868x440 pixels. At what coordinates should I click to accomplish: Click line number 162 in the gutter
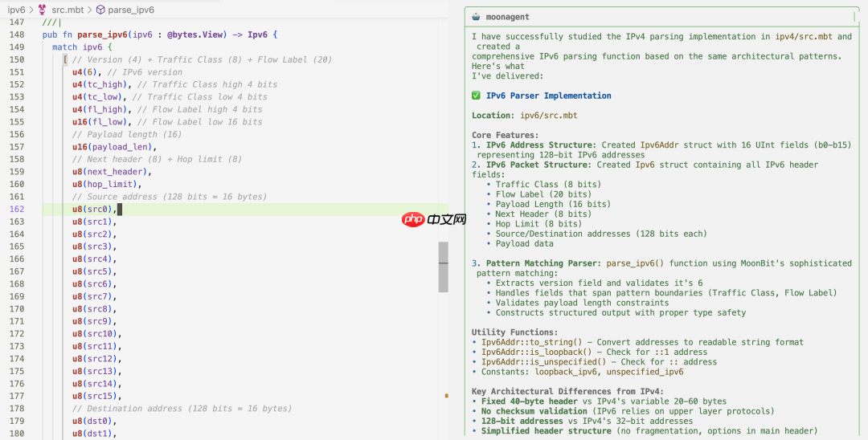pyautogui.click(x=17, y=210)
